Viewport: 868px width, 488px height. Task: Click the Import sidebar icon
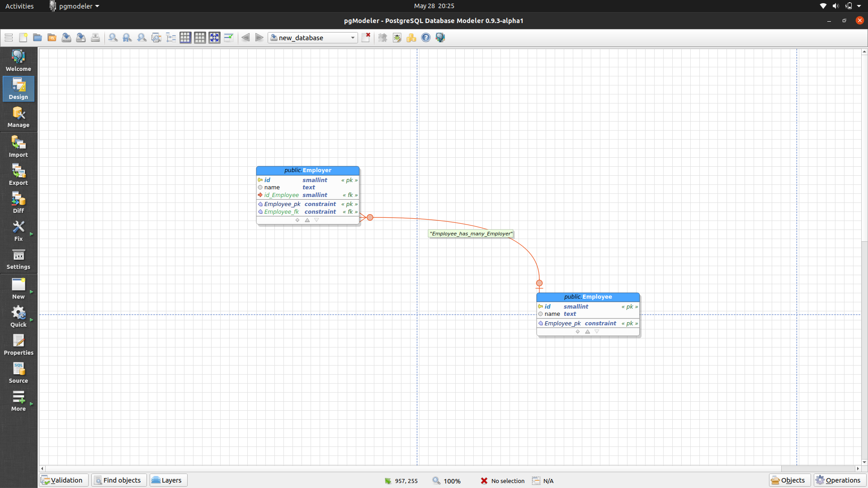pyautogui.click(x=18, y=147)
